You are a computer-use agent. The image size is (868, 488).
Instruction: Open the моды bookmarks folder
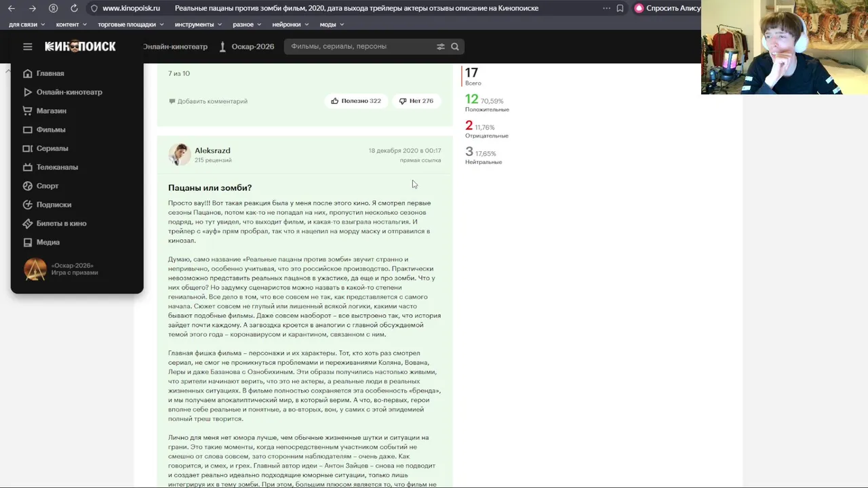coord(332,24)
